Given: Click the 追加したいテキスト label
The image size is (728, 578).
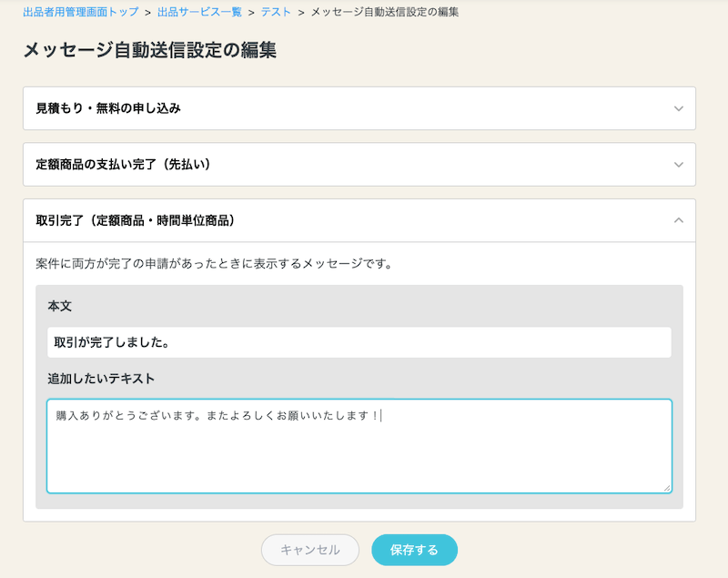Looking at the screenshot, I should 102,378.
